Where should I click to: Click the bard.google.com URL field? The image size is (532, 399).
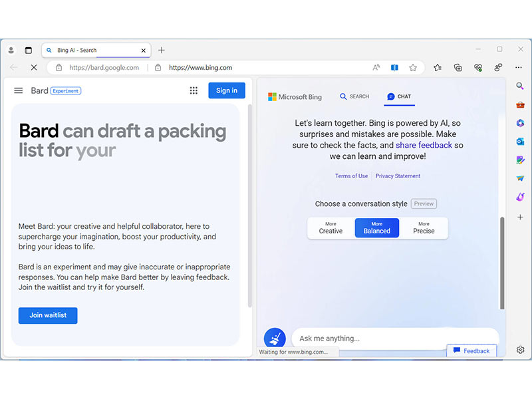[x=104, y=68]
